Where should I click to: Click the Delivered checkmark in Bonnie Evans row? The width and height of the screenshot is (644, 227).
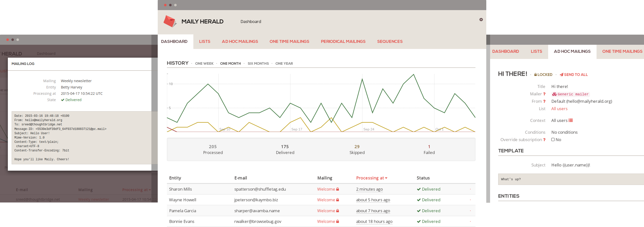tap(419, 221)
